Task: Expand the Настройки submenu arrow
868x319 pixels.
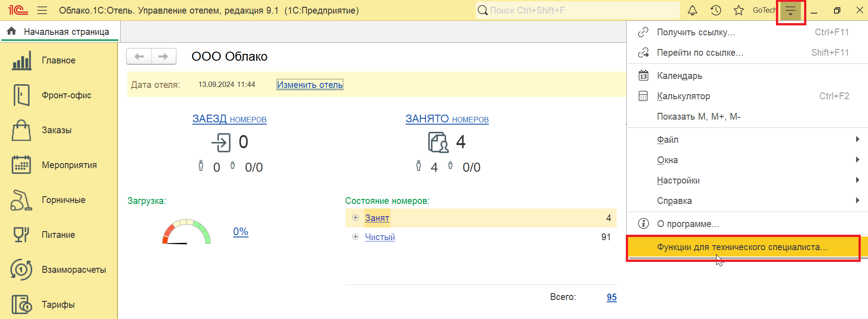Action: pyautogui.click(x=857, y=180)
